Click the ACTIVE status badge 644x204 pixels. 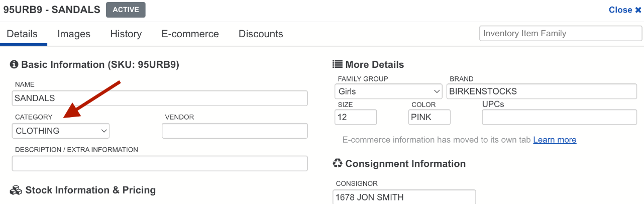pos(126,10)
